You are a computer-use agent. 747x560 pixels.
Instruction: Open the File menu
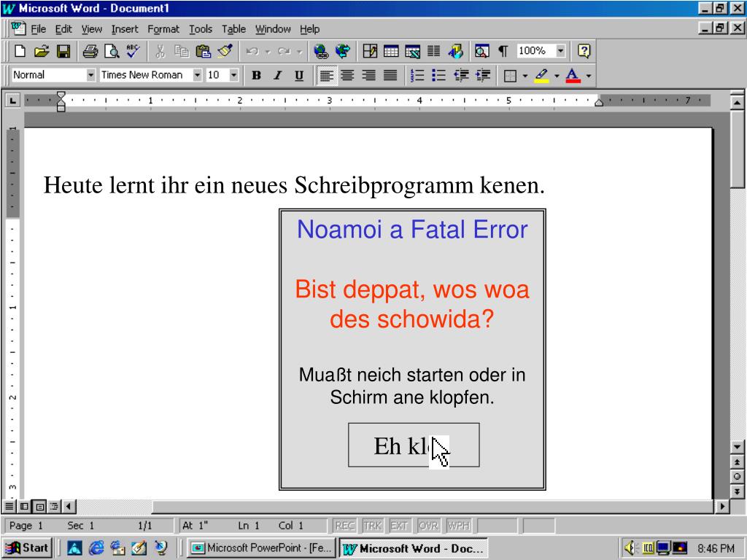click(x=39, y=29)
